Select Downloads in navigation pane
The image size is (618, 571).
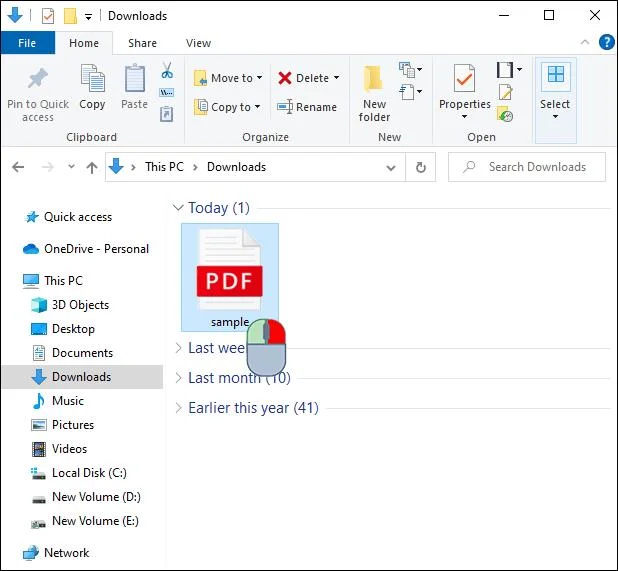coord(82,377)
